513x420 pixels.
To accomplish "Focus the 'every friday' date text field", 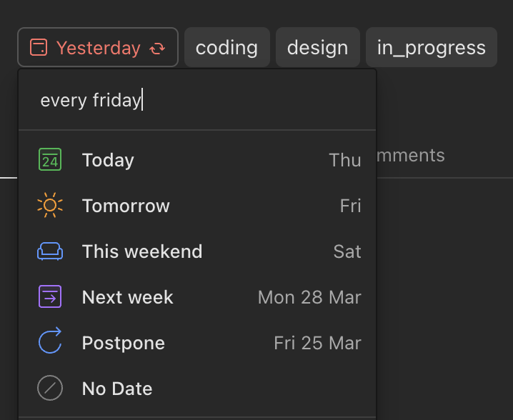I will pos(197,100).
